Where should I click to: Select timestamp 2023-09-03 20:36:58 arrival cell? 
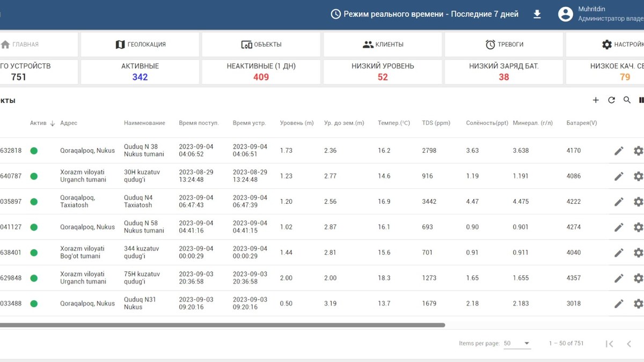pyautogui.click(x=196, y=278)
